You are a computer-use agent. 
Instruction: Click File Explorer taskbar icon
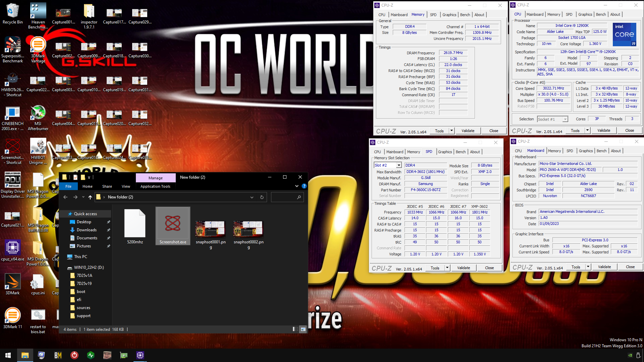click(25, 355)
